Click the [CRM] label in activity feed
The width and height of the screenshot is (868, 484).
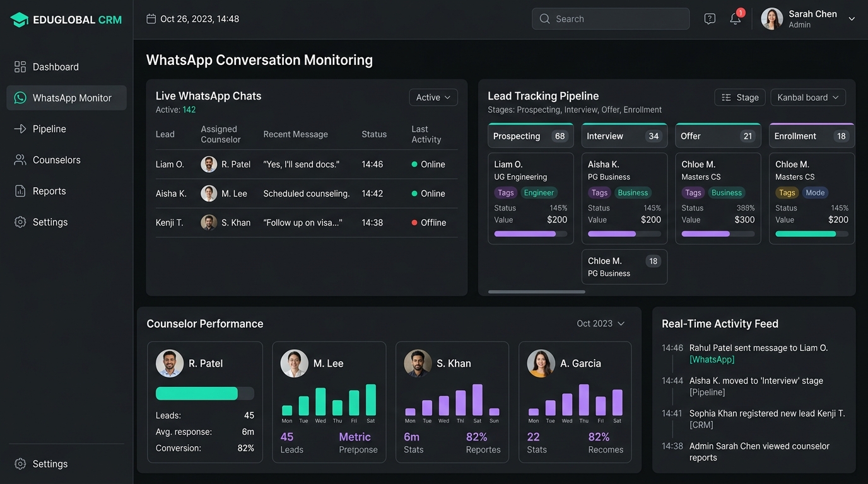701,425
